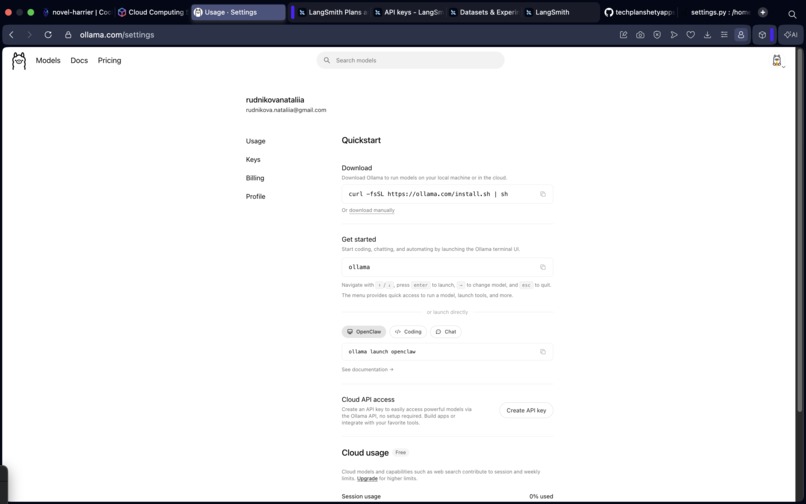Click the 'Cloud usage' heading
This screenshot has width=806, height=504.
pyautogui.click(x=365, y=453)
